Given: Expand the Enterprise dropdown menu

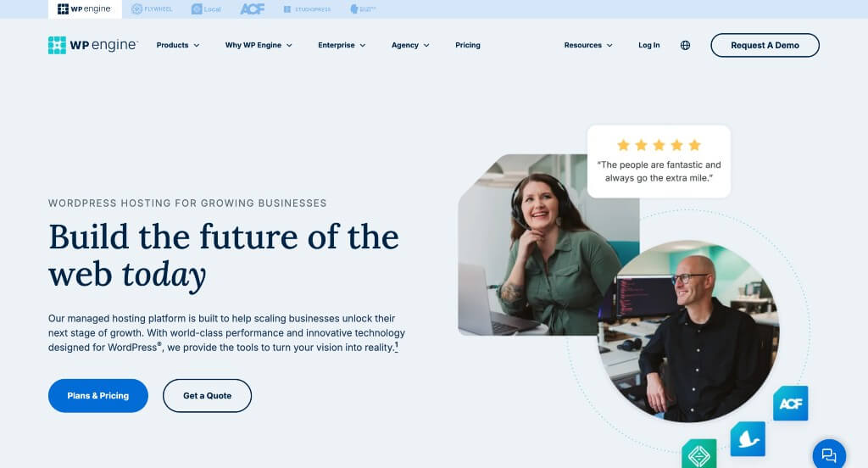Looking at the screenshot, I should pos(342,46).
